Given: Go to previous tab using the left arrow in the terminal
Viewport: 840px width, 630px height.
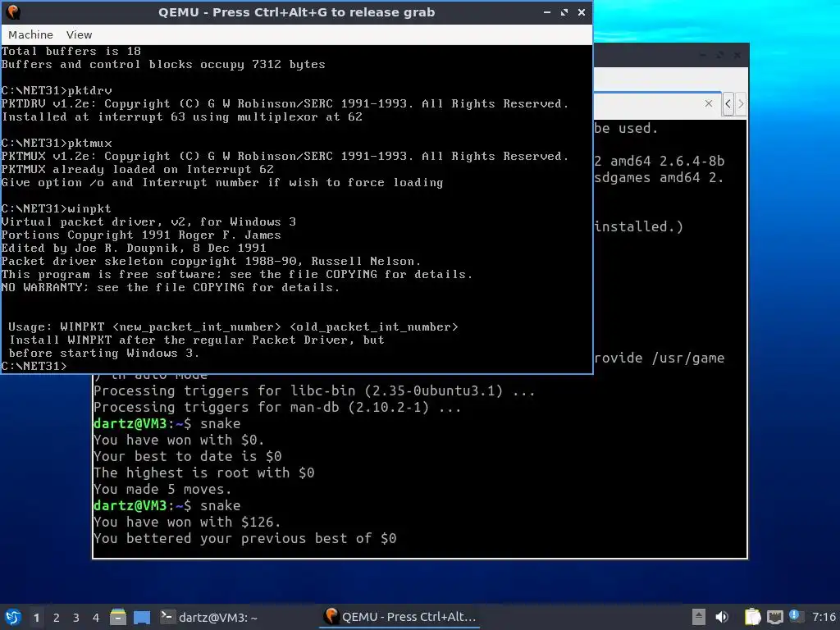Looking at the screenshot, I should point(728,103).
